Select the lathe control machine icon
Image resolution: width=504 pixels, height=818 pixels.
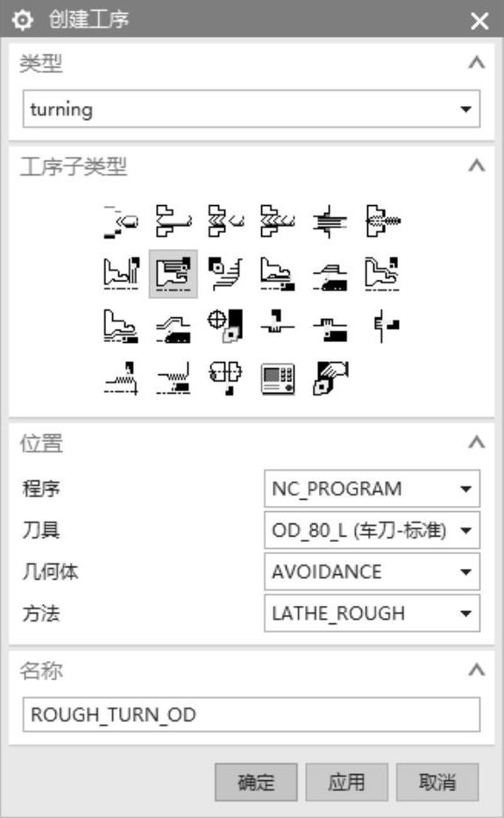278,378
